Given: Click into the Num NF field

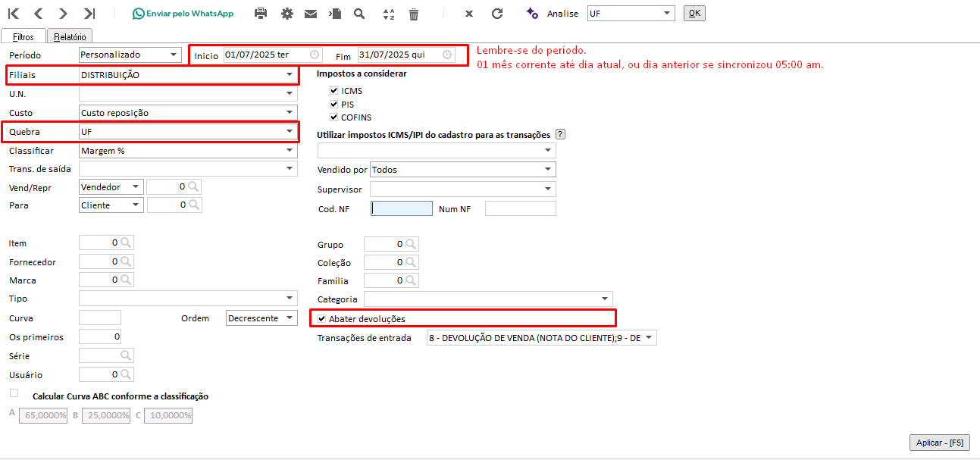Looking at the screenshot, I should (520, 208).
